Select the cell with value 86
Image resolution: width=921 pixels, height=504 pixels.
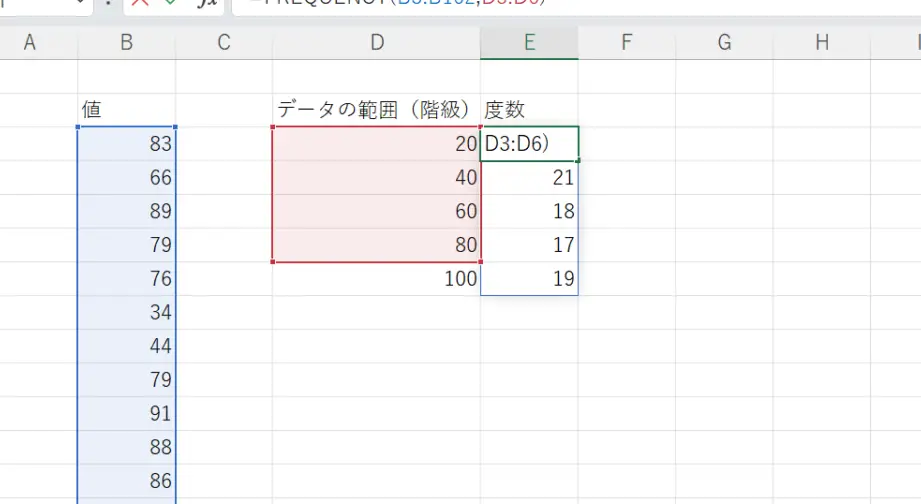126,481
